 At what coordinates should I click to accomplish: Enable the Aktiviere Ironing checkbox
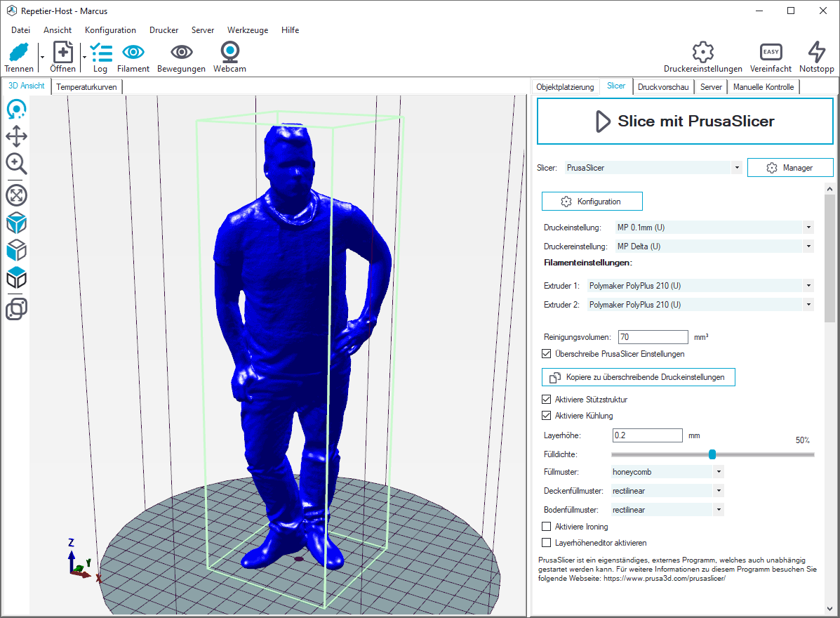[547, 527]
